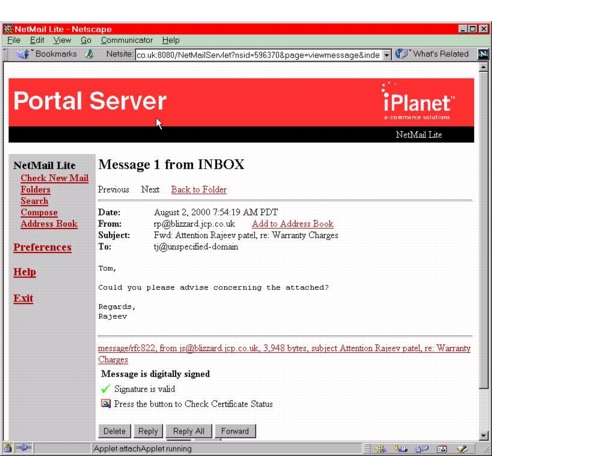The image size is (610, 458).
Task: Open the Folders link
Action: coord(35,190)
